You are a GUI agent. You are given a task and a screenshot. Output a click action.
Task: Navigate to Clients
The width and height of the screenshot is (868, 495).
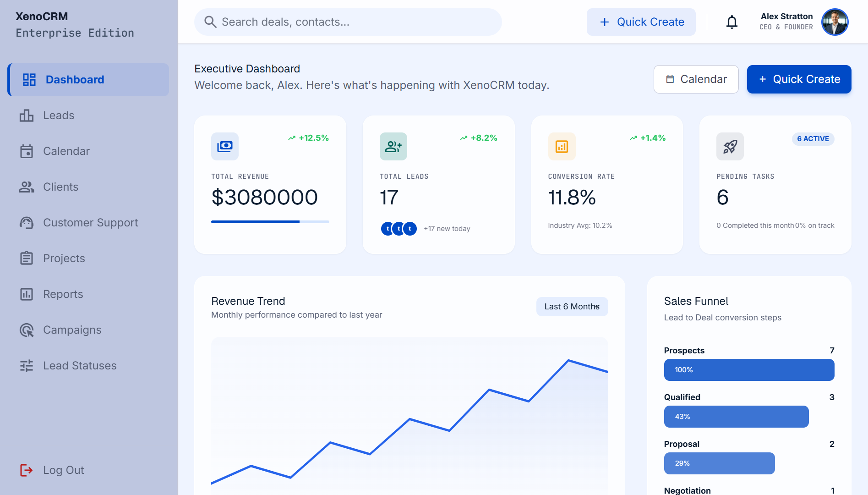(x=88, y=187)
